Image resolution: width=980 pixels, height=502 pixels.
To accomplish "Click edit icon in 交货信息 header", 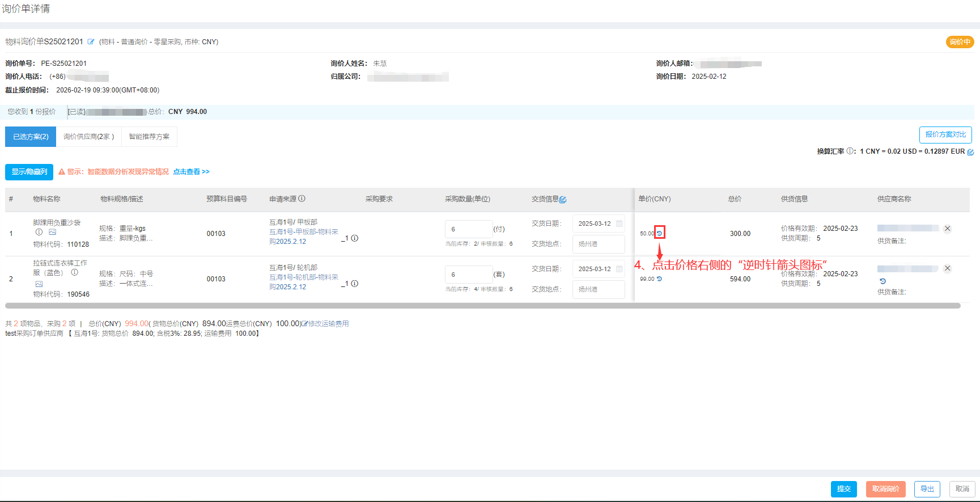I will click(563, 200).
